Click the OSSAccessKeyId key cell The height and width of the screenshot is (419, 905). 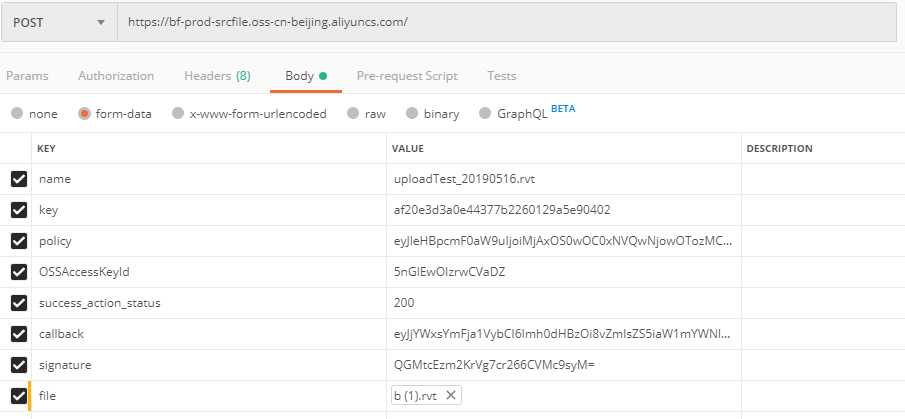point(84,272)
